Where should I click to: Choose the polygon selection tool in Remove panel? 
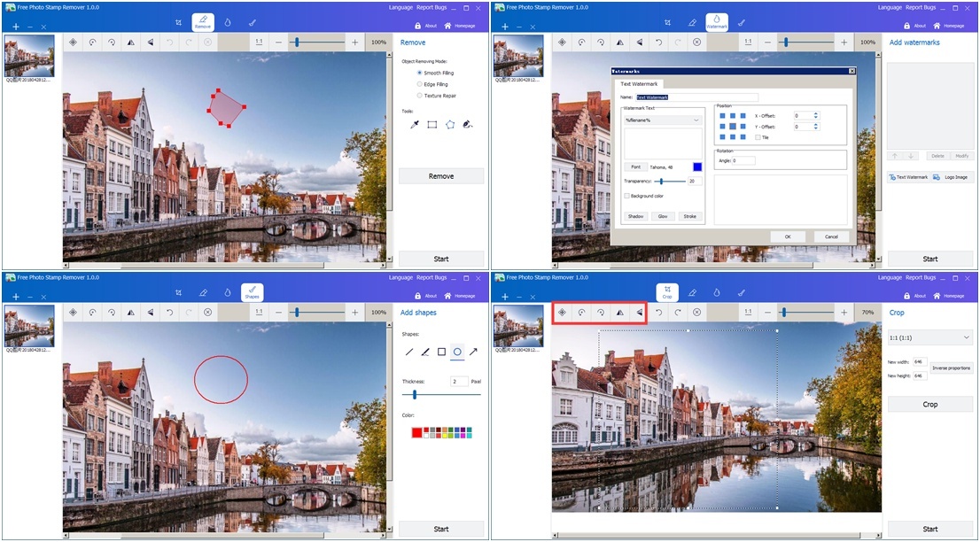pyautogui.click(x=450, y=125)
